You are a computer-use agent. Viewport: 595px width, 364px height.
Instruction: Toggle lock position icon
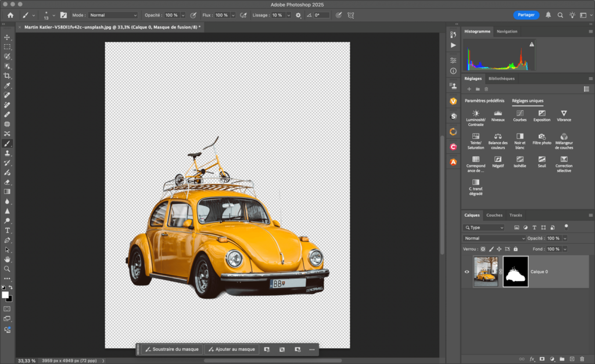(x=499, y=249)
